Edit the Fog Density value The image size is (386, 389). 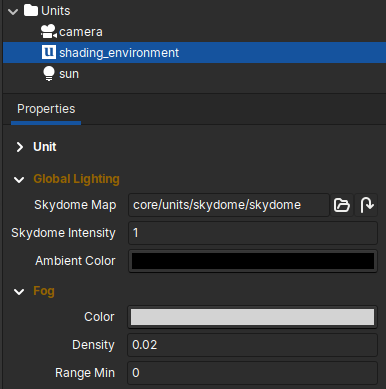click(252, 345)
